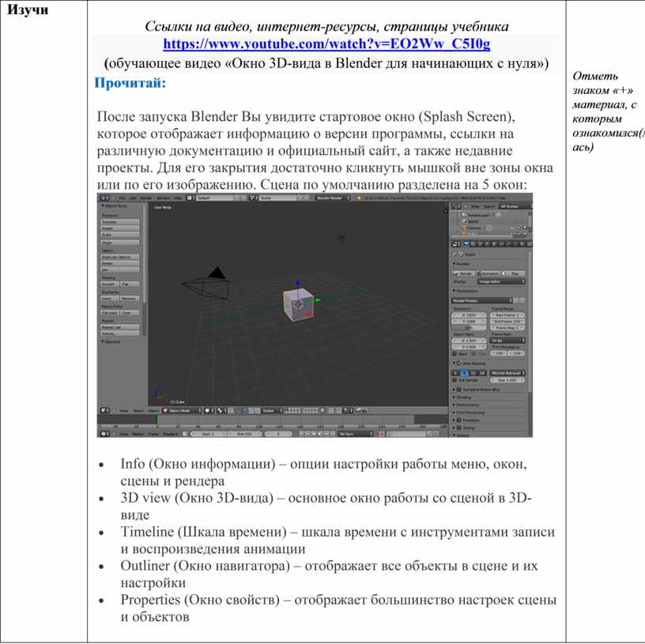Click the timeline Start frame field
Viewport: 645px width, 644px height.
(209, 434)
